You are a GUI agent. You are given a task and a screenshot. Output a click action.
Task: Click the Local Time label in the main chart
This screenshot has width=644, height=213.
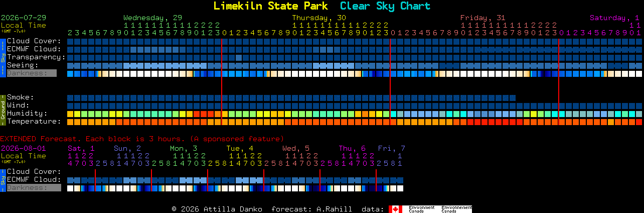click(24, 25)
